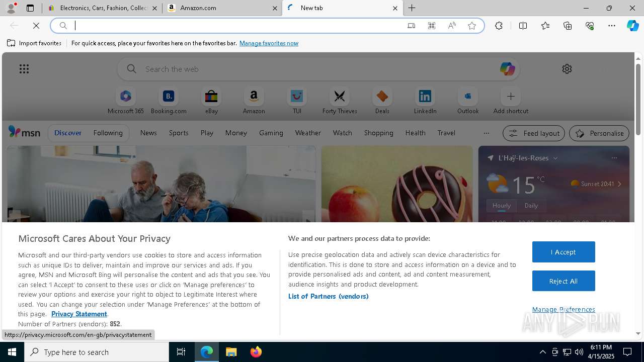644x362 pixels.
Task: Click the enter immersive reader screen icon
Action: tap(412, 26)
